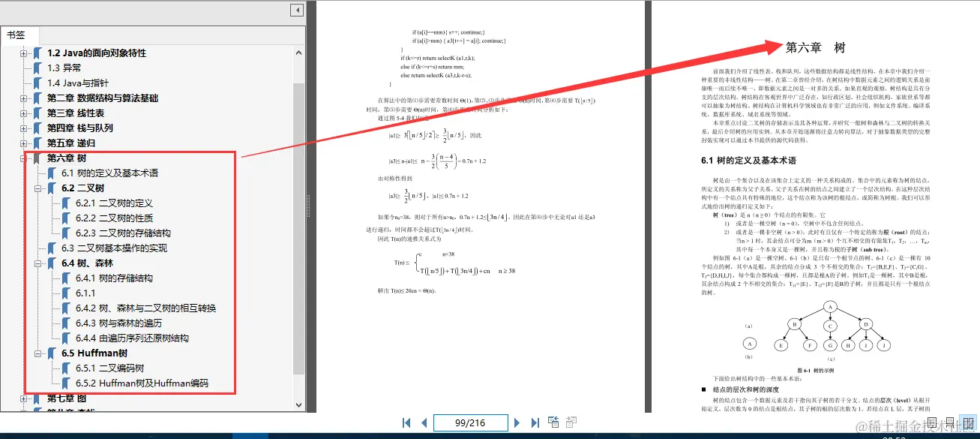Expand the 第三章 线性表 node
980x439 pixels.
(x=24, y=113)
